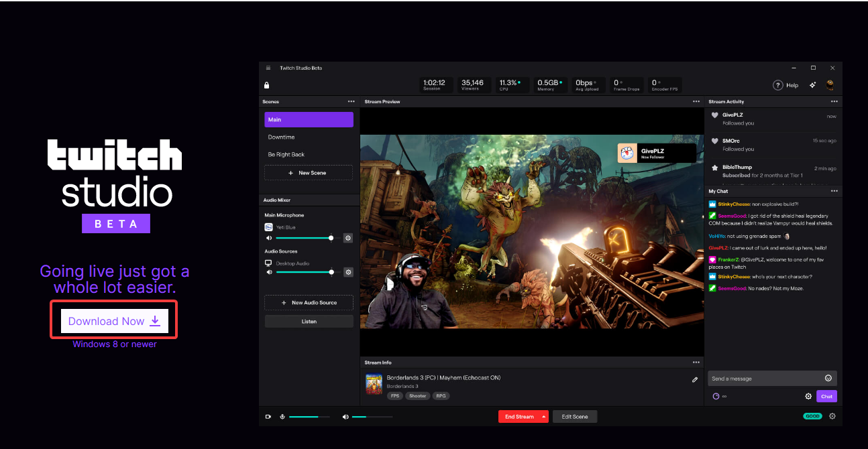Add a New Audio Source
This screenshot has height=449, width=868.
309,303
